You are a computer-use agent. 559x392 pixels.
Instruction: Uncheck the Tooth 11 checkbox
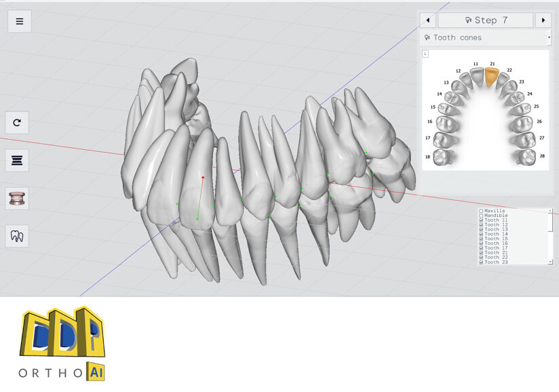click(x=481, y=220)
